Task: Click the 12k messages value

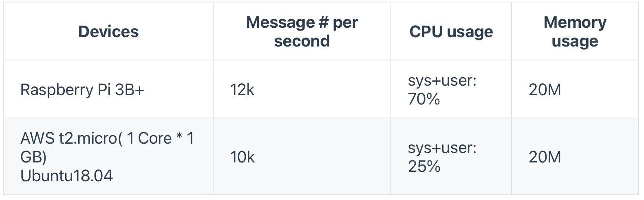Action: (242, 89)
